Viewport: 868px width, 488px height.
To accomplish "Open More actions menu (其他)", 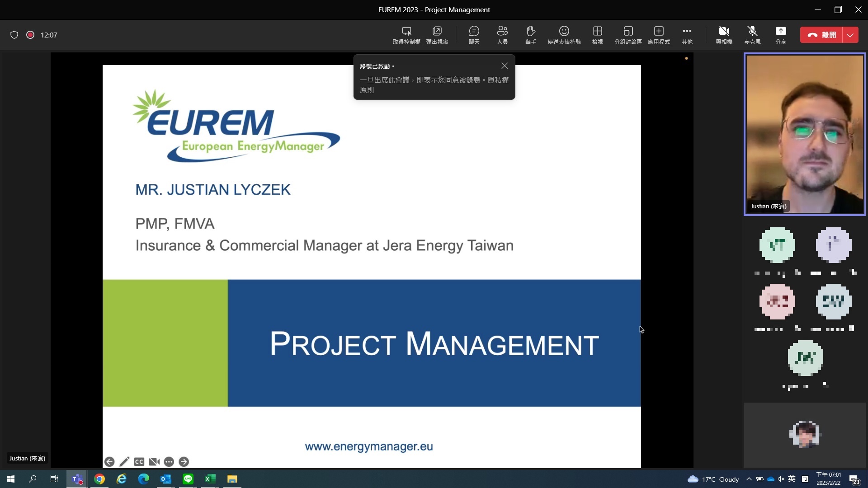I will (687, 35).
